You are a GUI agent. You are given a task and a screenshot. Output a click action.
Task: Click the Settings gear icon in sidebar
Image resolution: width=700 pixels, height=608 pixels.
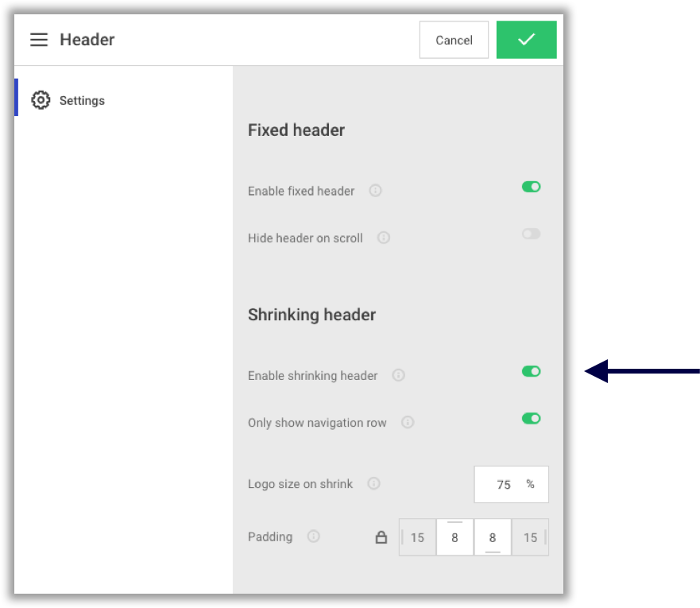(41, 100)
